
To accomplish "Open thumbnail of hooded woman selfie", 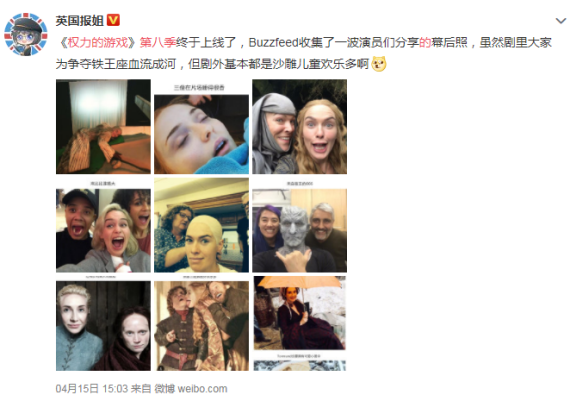I will [300, 127].
